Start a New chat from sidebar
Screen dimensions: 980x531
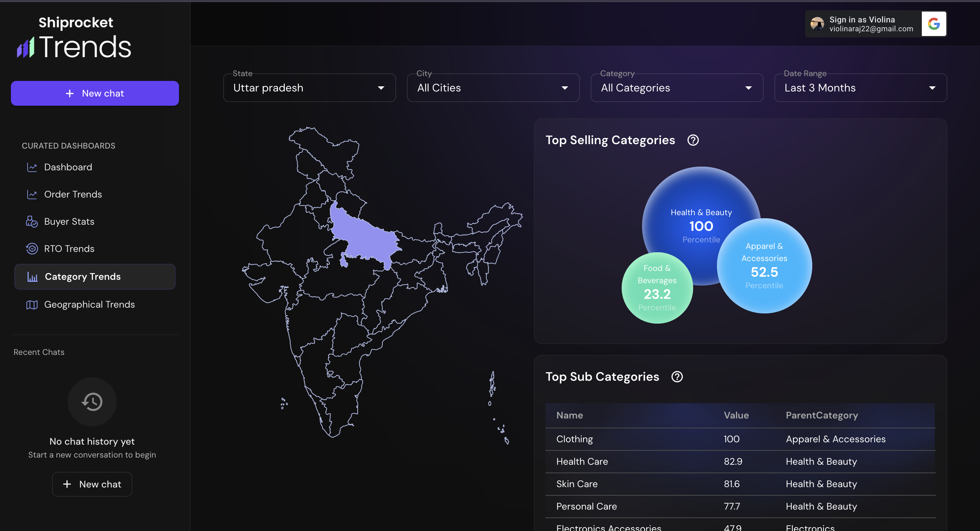point(94,93)
